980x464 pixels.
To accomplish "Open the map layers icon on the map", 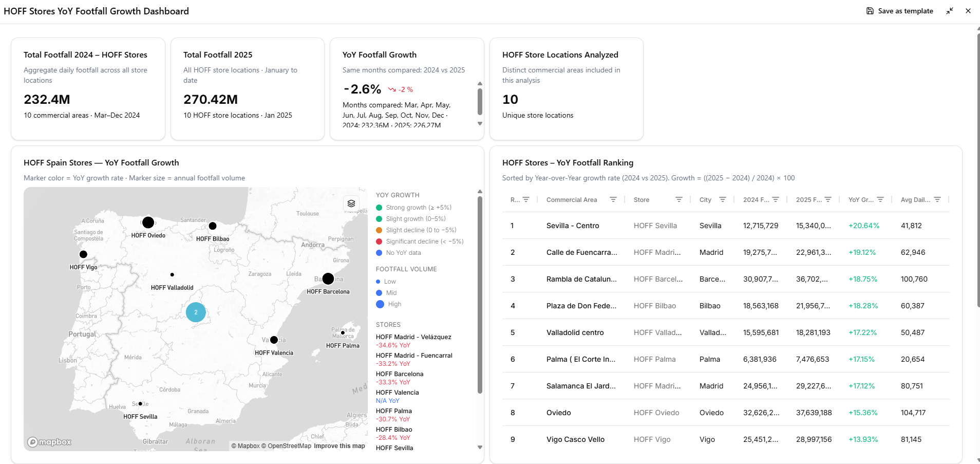I will click(351, 203).
